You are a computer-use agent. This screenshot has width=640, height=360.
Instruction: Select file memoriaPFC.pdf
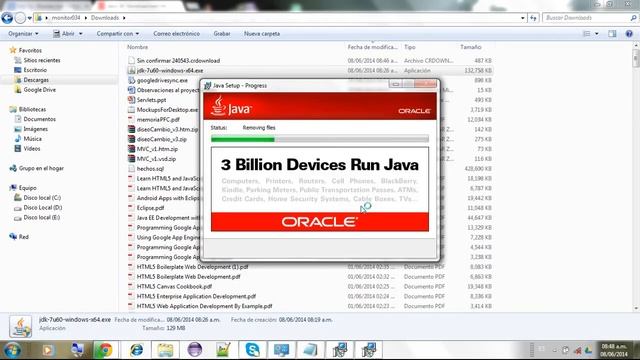pos(158,119)
